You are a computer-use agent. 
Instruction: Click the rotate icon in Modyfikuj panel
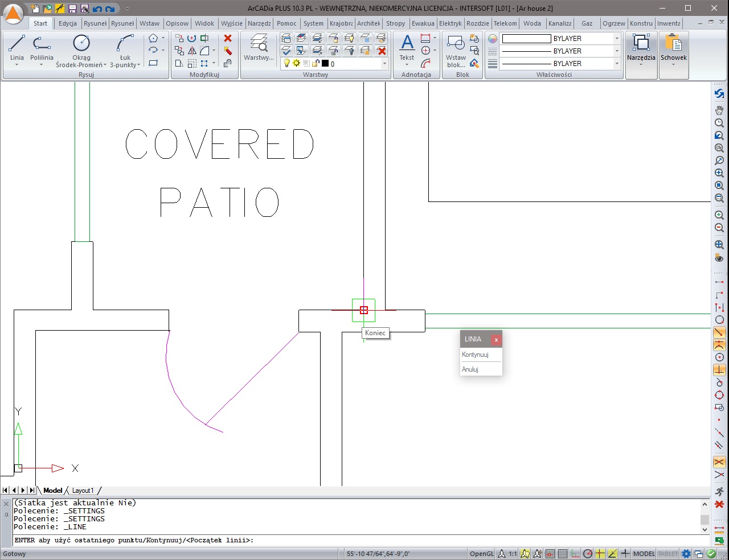click(x=192, y=38)
